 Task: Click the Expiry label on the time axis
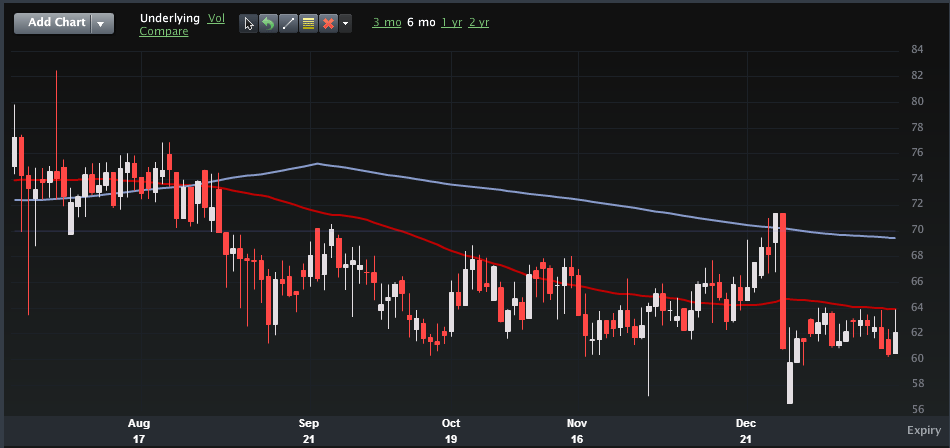924,430
